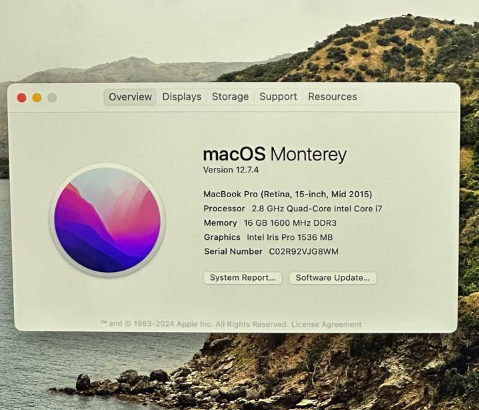Click the Version 12.7.4 text
Viewport: 479px width, 410px height.
[231, 170]
